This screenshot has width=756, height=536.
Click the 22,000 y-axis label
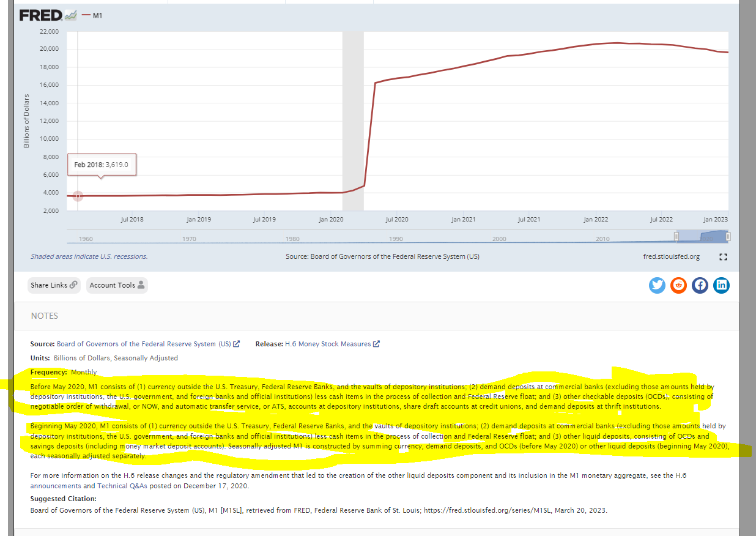pyautogui.click(x=49, y=31)
